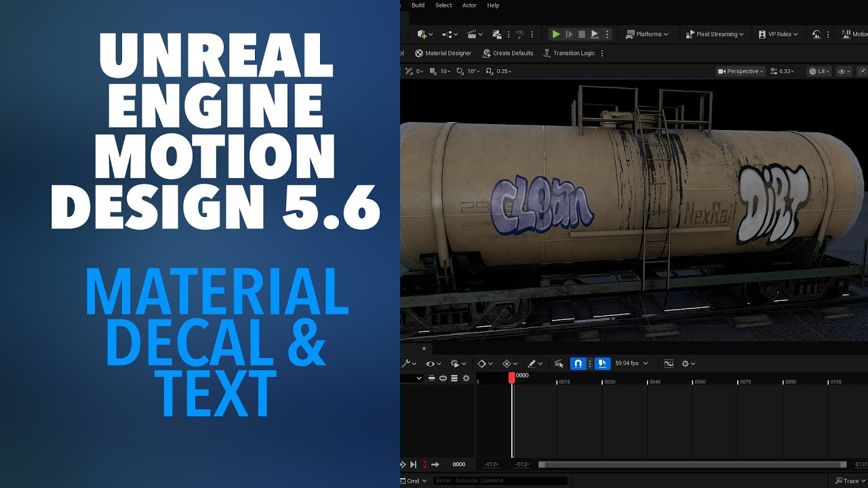
Task: Toggle the blue highlighted Sequencer tool icon
Action: (x=602, y=363)
